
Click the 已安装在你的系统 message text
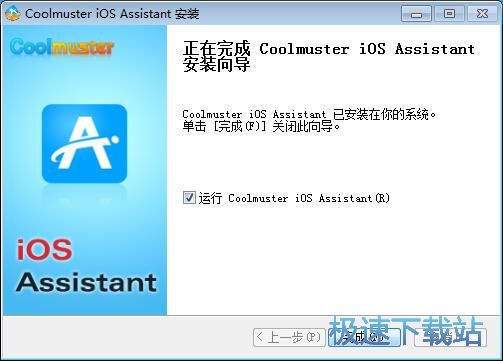pos(309,114)
